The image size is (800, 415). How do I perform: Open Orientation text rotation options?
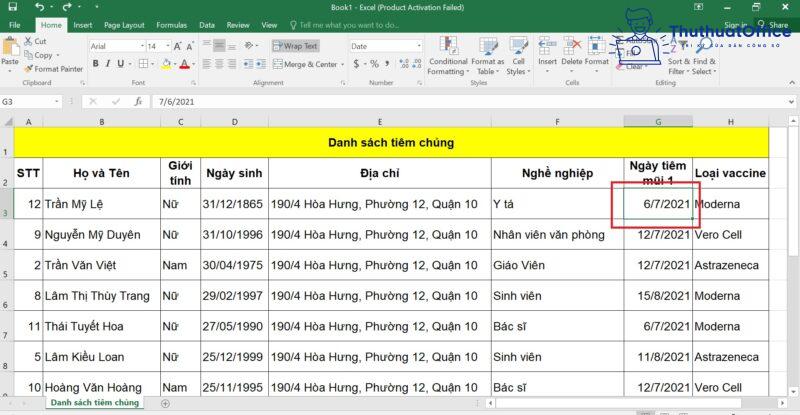coord(250,46)
